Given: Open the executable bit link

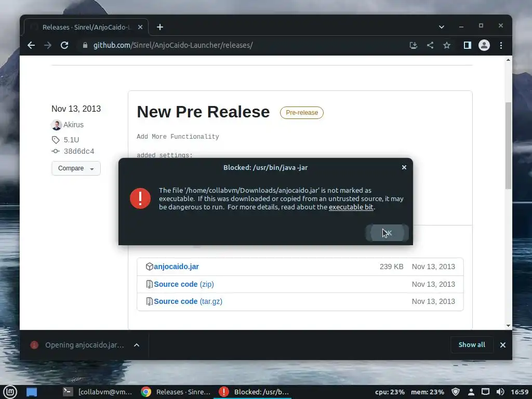Looking at the screenshot, I should point(351,207).
